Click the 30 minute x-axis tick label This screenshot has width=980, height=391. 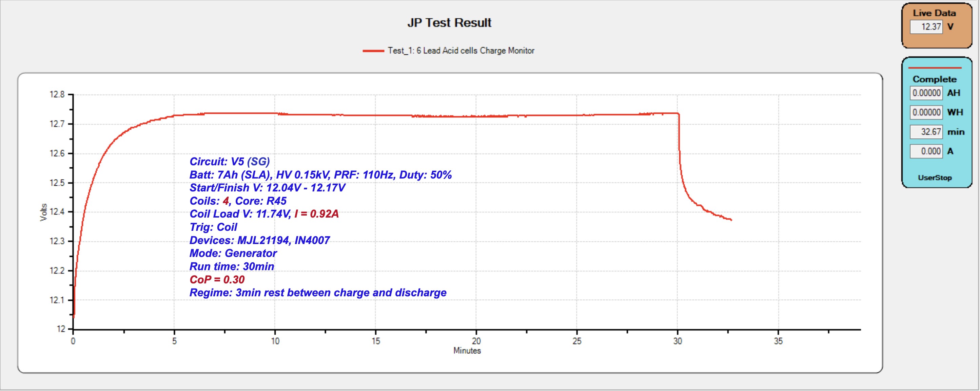coord(678,341)
